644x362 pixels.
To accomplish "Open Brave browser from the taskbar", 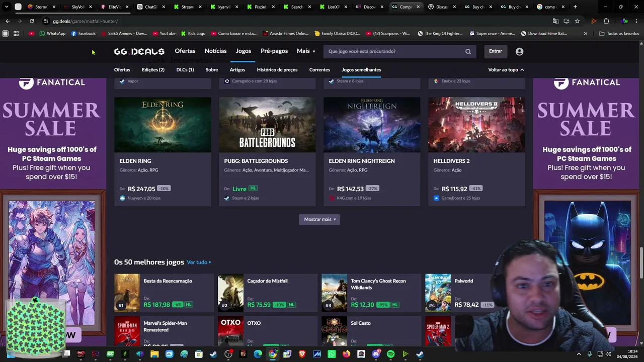I will tap(302, 354).
